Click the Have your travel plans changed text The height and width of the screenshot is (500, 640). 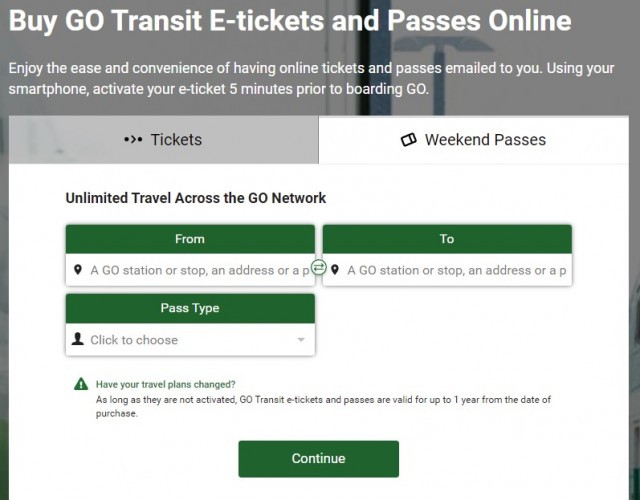click(x=166, y=384)
